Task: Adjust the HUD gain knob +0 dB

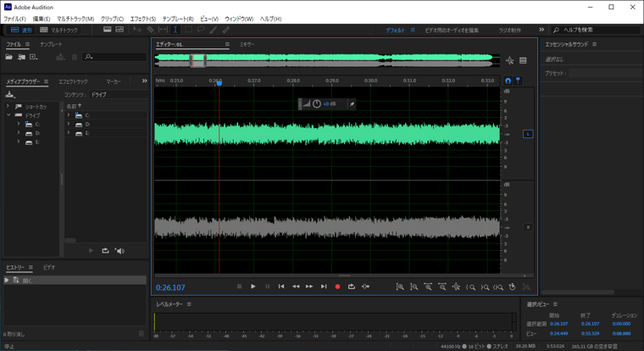Action: tap(317, 104)
